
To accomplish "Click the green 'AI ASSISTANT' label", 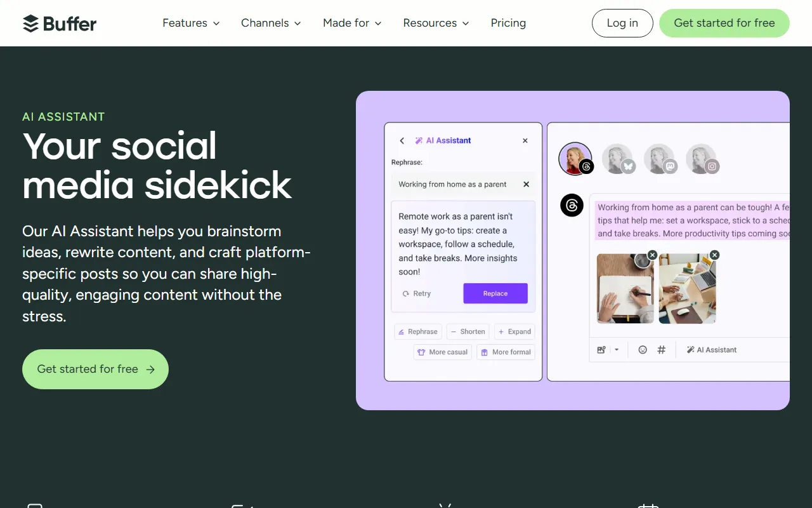I will (x=63, y=117).
